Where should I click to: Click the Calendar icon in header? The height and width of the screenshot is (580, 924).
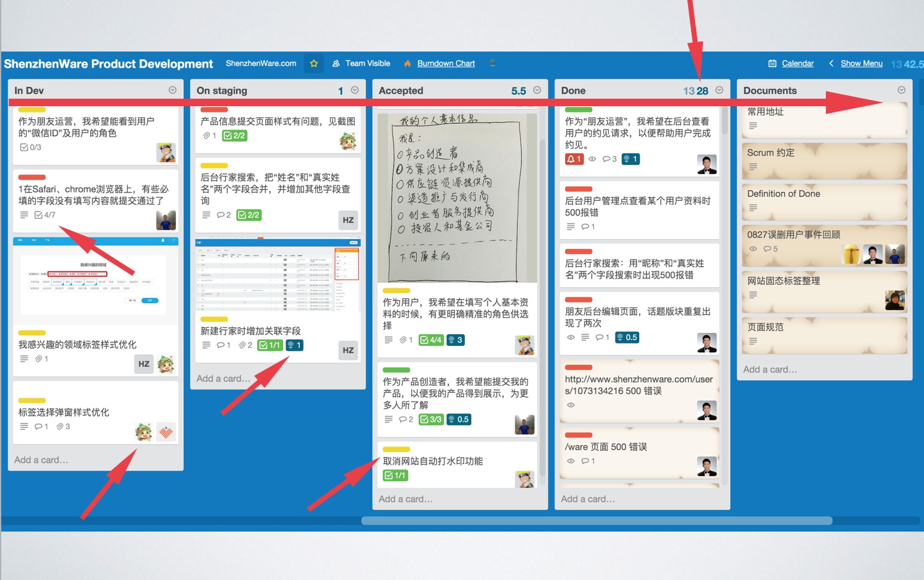point(772,63)
